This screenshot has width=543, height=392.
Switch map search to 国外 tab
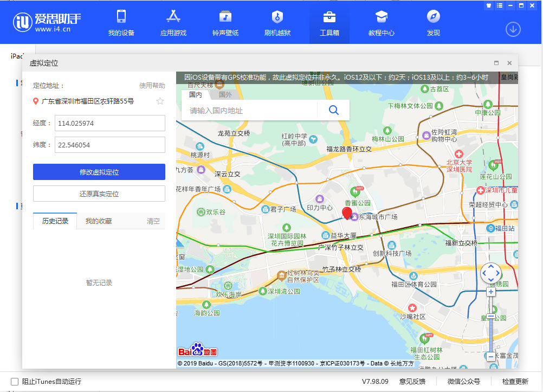225,94
